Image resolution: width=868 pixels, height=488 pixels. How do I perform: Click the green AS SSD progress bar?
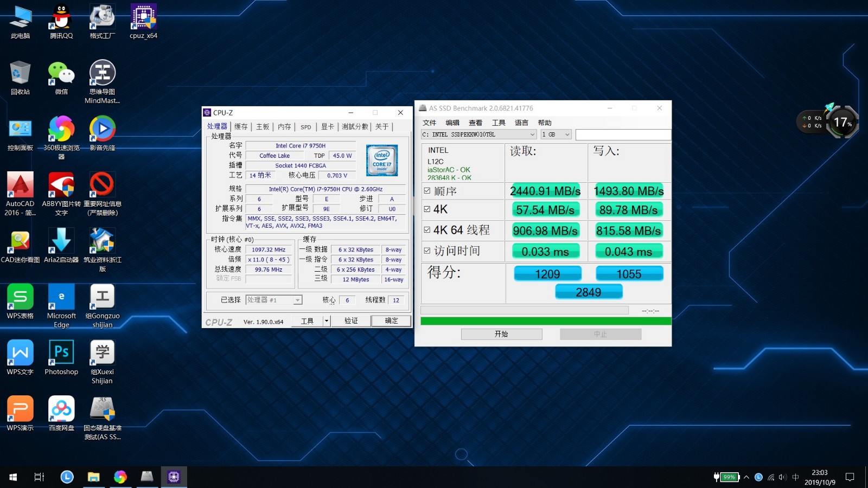point(546,321)
